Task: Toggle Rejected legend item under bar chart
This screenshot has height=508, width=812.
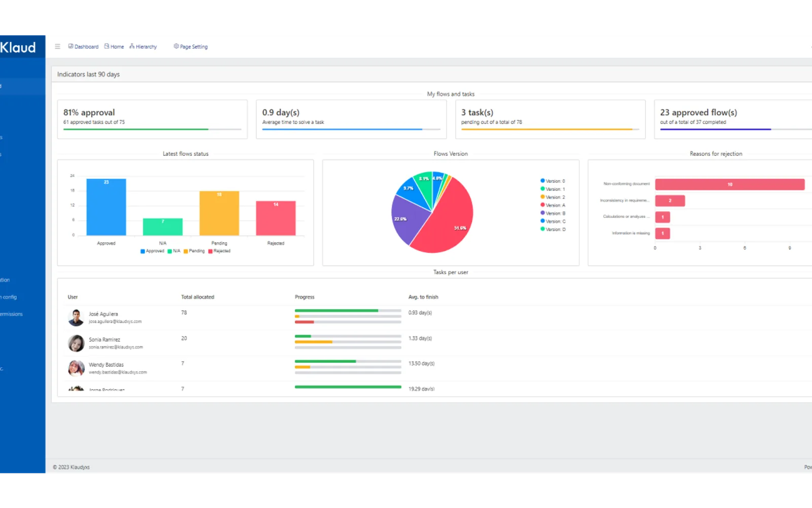Action: pyautogui.click(x=219, y=251)
